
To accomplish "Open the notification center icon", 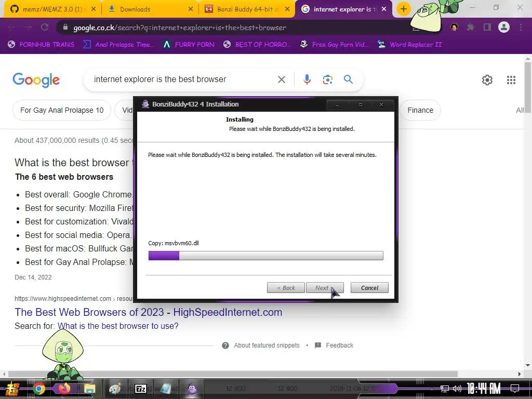I will coord(515,389).
